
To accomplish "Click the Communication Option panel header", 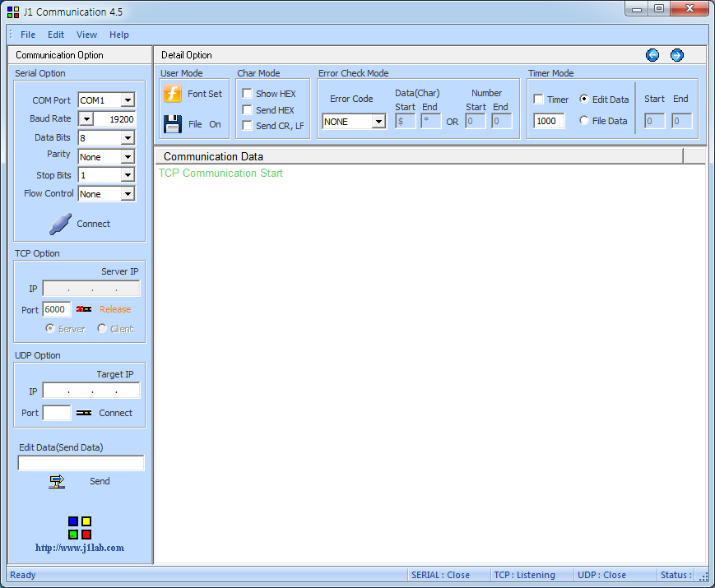I will [80, 55].
